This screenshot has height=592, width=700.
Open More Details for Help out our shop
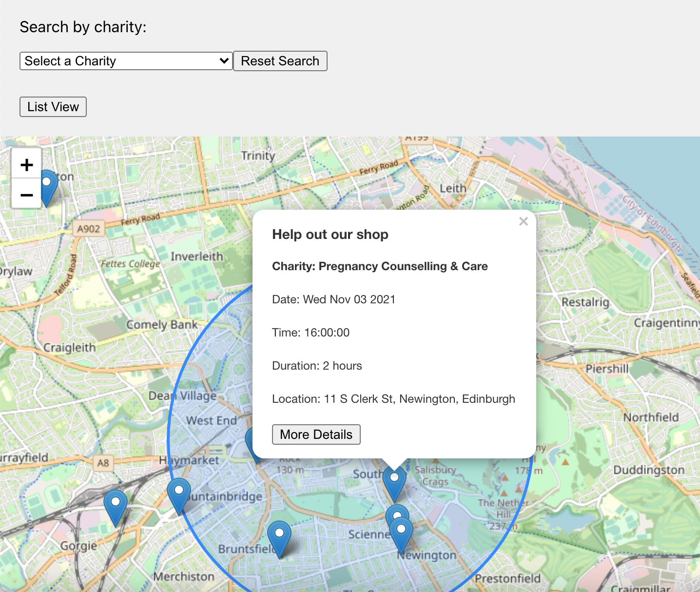(x=316, y=434)
